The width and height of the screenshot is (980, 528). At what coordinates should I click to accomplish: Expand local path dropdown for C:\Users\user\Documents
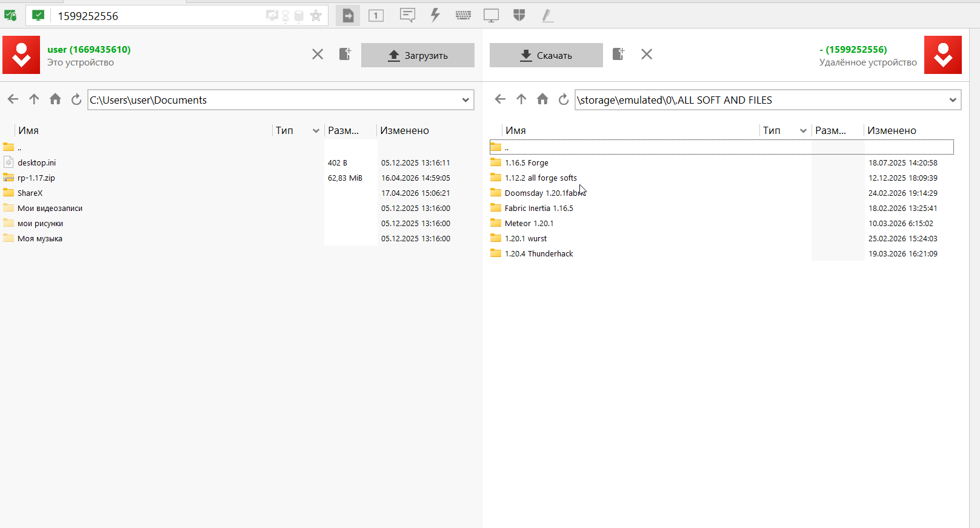tap(465, 100)
